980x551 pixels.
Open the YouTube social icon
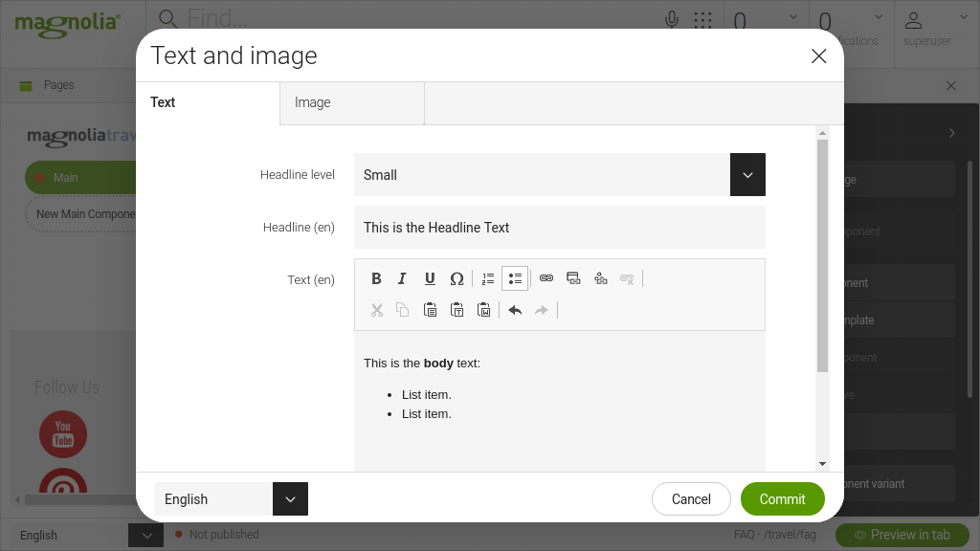pyautogui.click(x=63, y=434)
